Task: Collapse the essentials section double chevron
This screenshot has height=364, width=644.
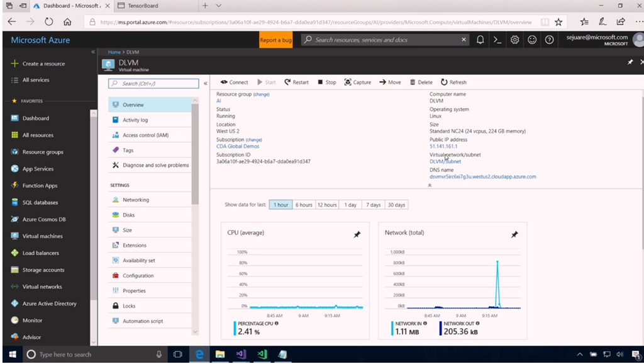Action: coord(430,186)
